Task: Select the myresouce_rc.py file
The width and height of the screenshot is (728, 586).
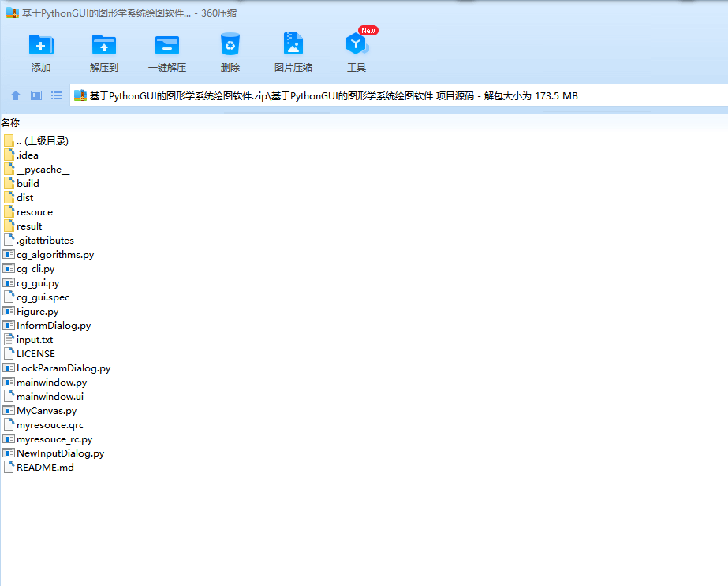Action: (x=48, y=439)
